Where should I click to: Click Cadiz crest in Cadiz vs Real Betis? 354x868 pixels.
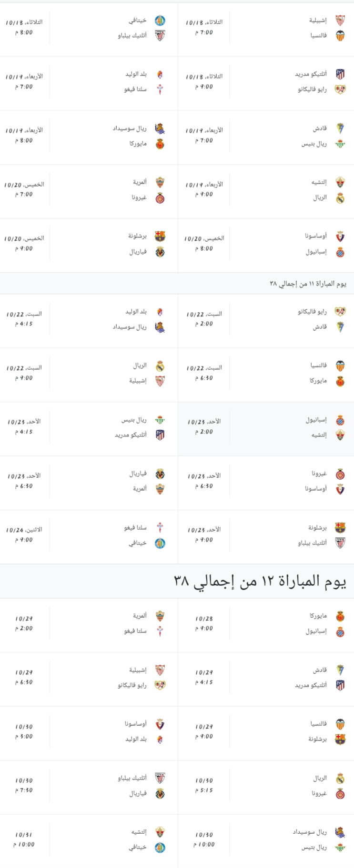[x=340, y=128]
